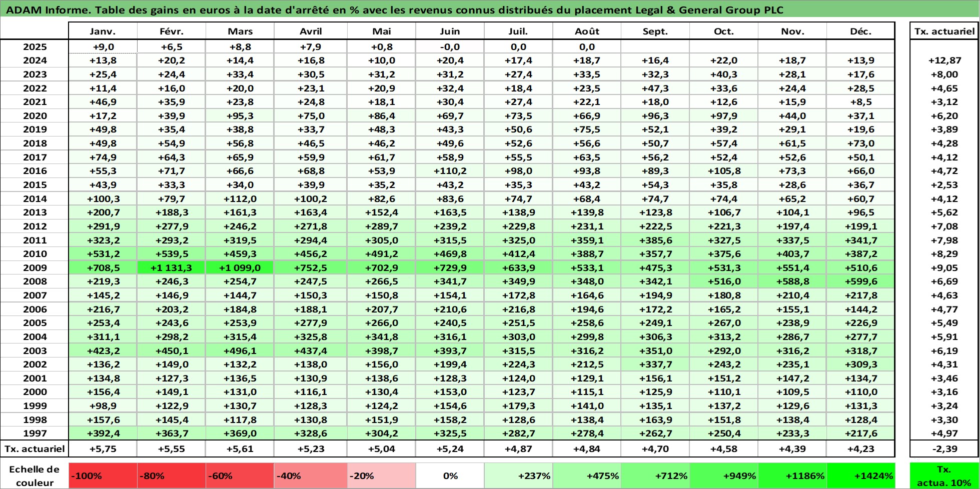Click the +599,6 cell in December 2008
The height and width of the screenshot is (489, 980).
pos(861,281)
